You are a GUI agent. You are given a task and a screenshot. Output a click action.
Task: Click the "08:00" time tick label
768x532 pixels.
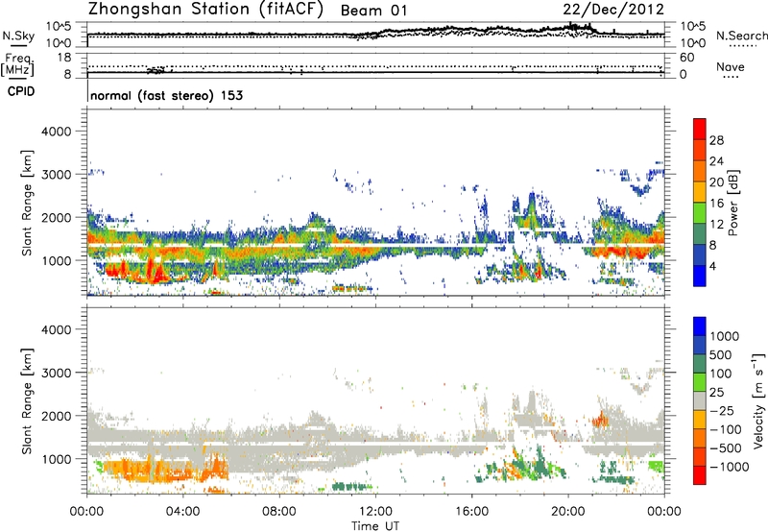tap(279, 512)
